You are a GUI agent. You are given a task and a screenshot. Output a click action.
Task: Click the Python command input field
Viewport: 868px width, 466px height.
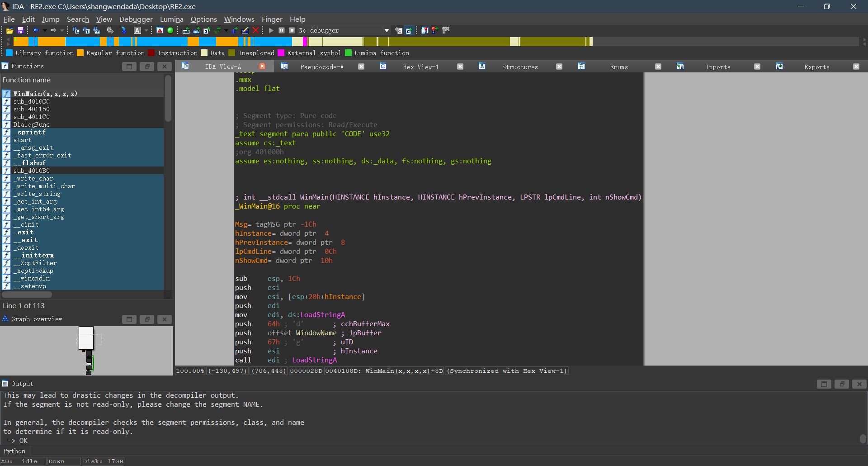448,451
